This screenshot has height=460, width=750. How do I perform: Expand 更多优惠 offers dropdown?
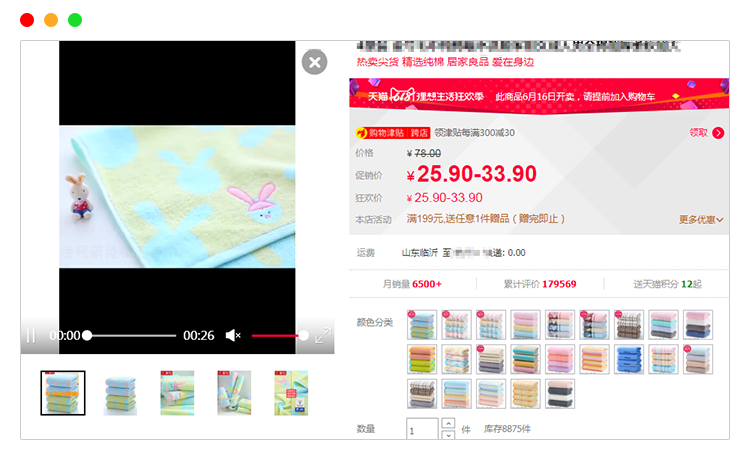pos(701,220)
